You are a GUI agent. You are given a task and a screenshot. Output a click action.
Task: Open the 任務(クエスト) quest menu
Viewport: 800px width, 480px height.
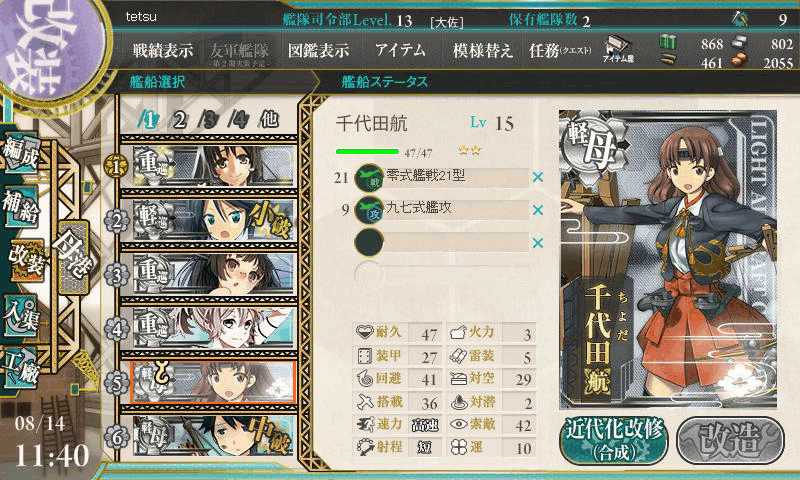tap(560, 50)
